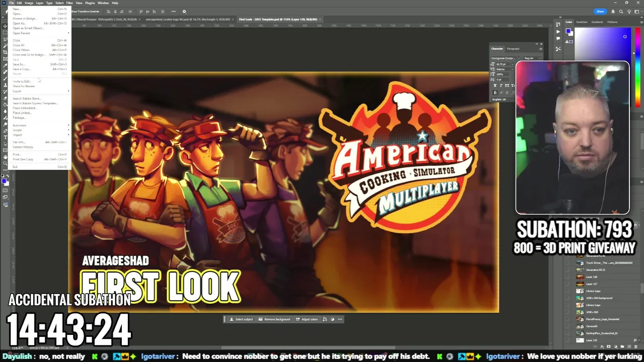The image size is (644, 362).
Task: Click the add layer mask icon
Action: click(x=609, y=346)
